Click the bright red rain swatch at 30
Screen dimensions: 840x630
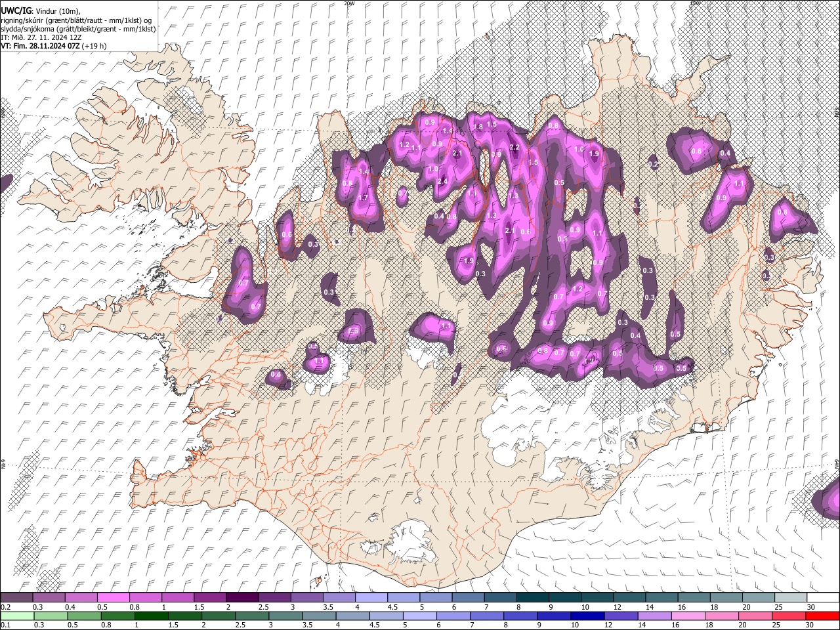tap(823, 616)
